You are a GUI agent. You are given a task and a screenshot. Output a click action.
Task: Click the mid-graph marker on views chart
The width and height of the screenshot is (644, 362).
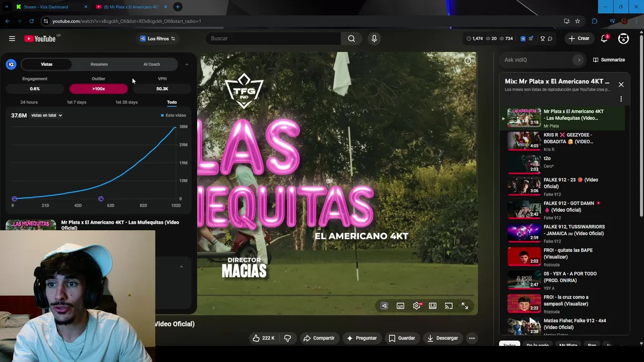pyautogui.click(x=101, y=199)
